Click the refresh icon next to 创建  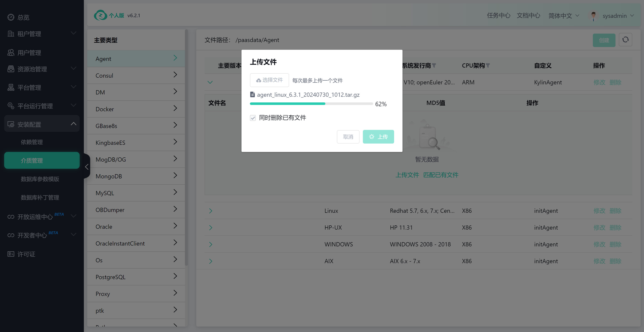click(x=625, y=40)
